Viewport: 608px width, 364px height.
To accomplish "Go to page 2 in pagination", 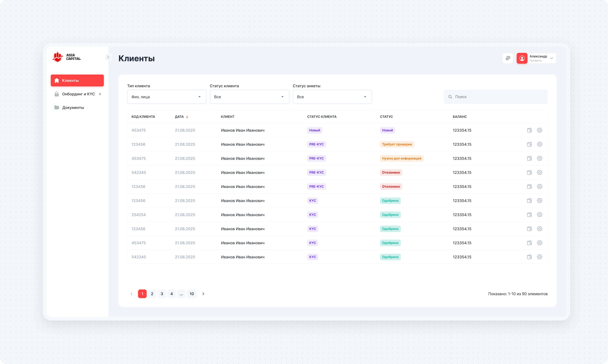I will pos(152,294).
